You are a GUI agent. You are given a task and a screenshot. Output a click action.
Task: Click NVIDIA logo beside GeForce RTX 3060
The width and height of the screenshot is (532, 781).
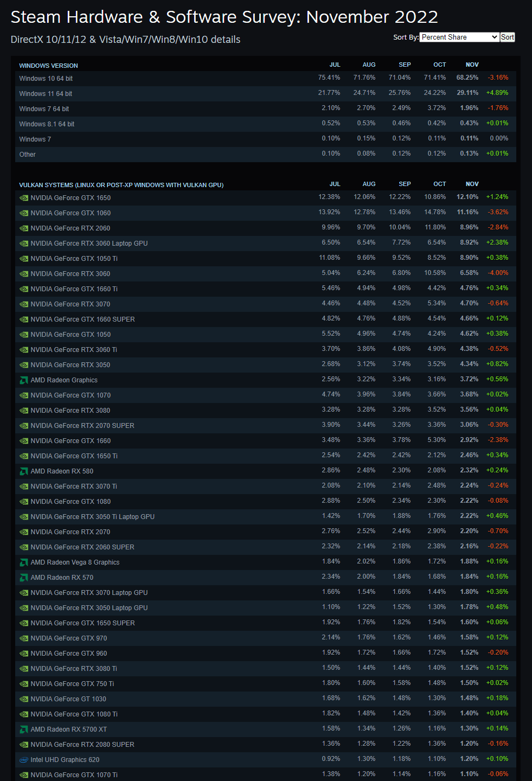24,274
